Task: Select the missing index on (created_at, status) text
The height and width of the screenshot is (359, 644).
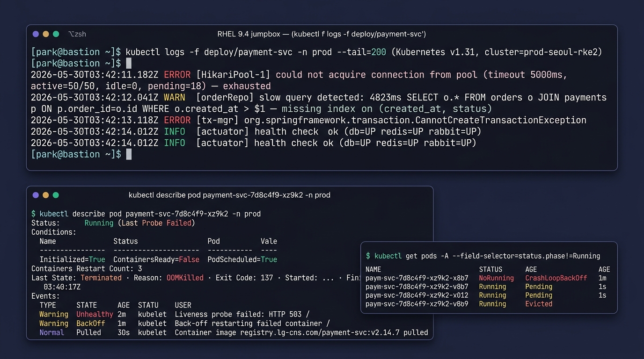Action: coord(387,109)
